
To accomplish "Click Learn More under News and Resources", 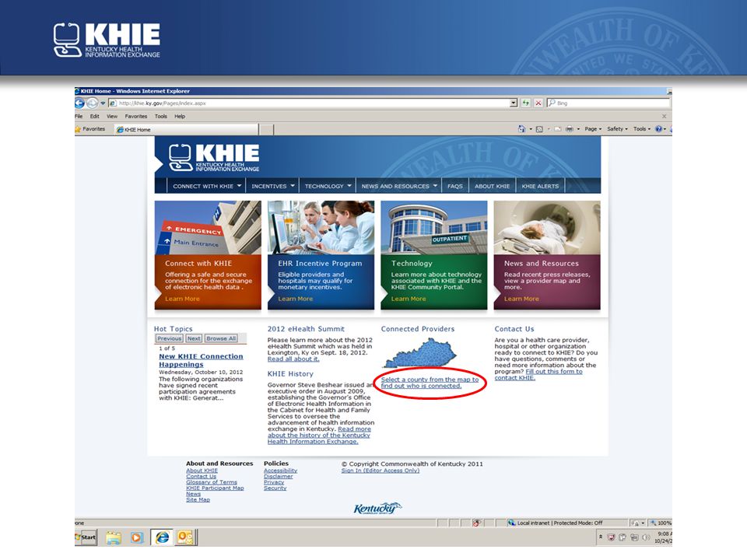I will (521, 299).
